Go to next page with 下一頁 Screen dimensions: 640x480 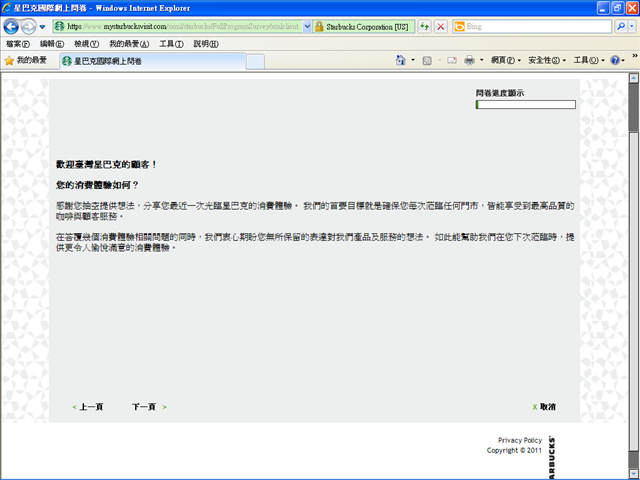149,407
